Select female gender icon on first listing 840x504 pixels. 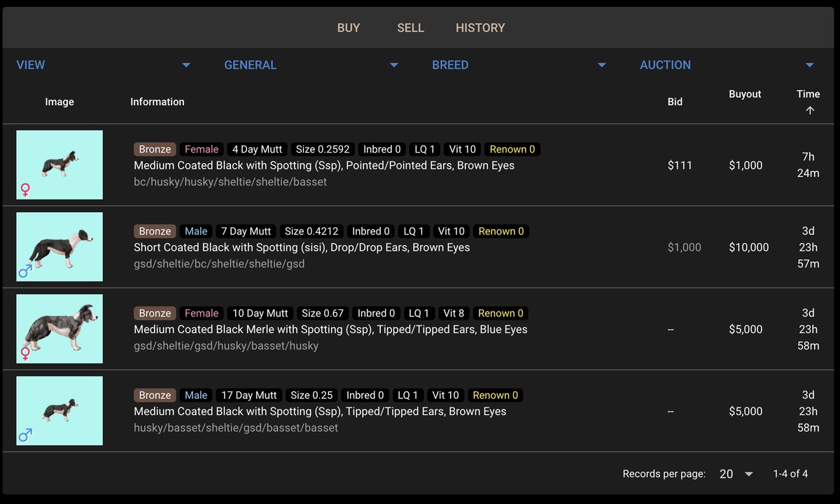(24, 189)
